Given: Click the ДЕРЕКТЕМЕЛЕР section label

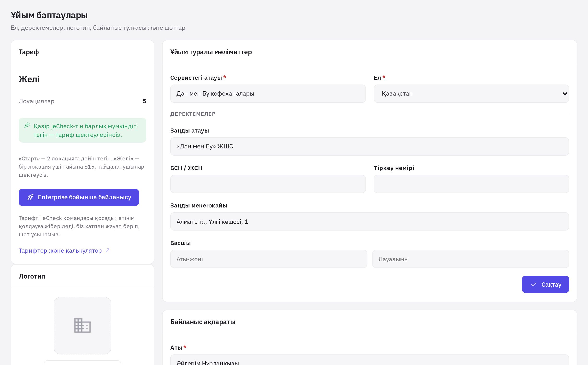Looking at the screenshot, I should pos(193,114).
